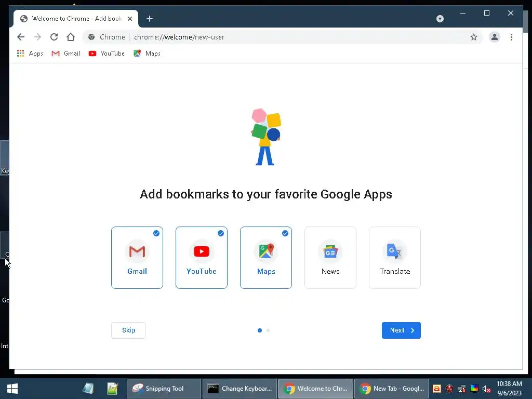Switch to Change Keyboard taskbar window

click(240, 389)
